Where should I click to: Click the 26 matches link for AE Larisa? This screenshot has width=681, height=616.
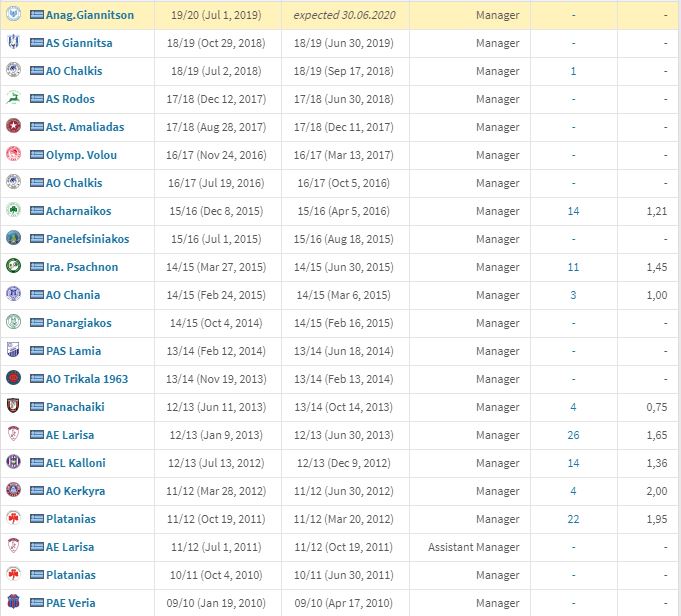click(573, 435)
